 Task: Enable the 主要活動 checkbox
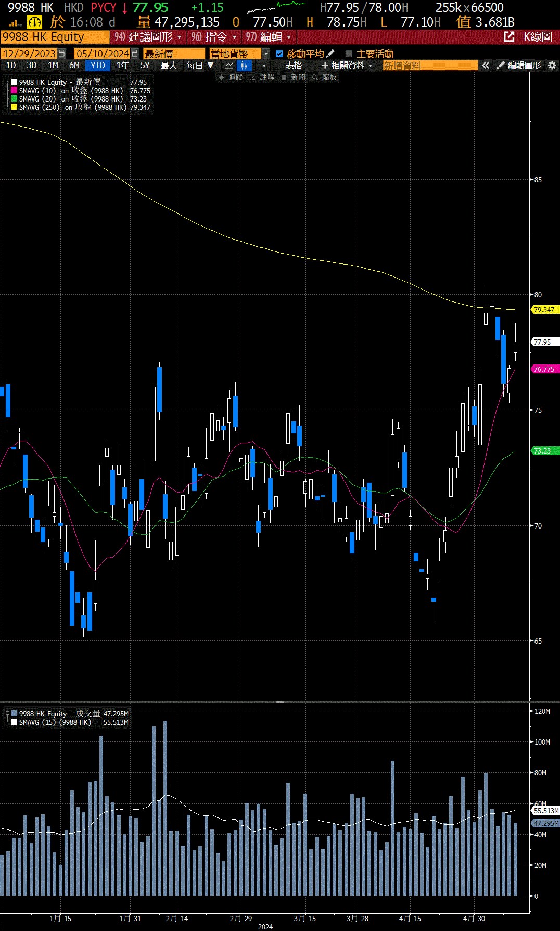[349, 54]
